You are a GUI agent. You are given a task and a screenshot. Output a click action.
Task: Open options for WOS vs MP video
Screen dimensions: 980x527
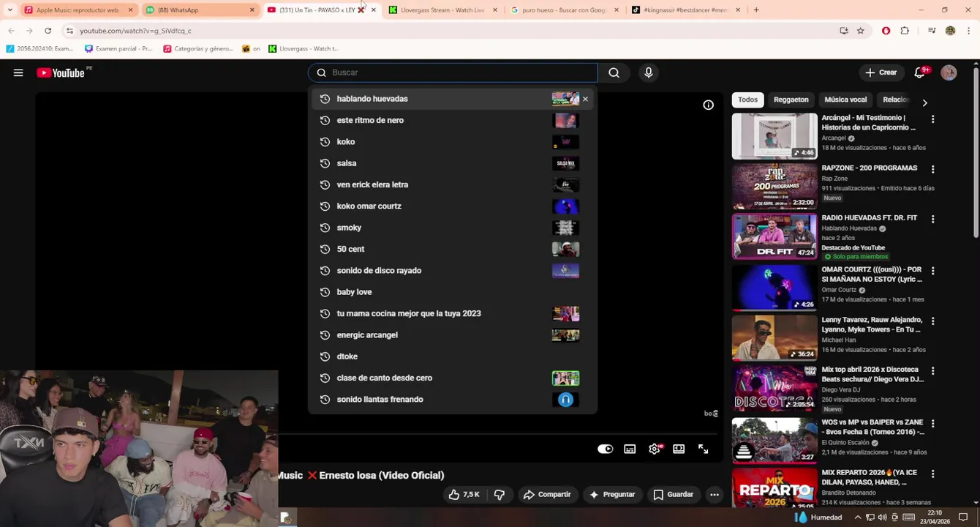pos(932,423)
